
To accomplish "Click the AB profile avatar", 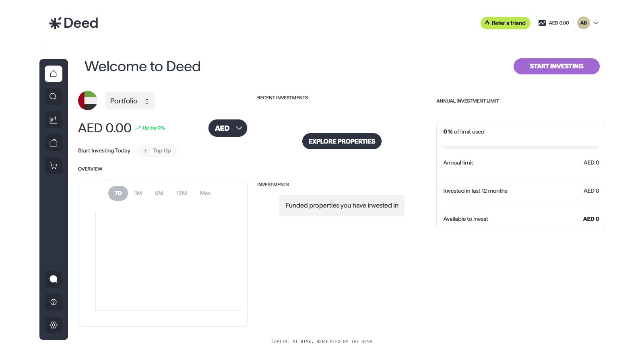I will [583, 23].
